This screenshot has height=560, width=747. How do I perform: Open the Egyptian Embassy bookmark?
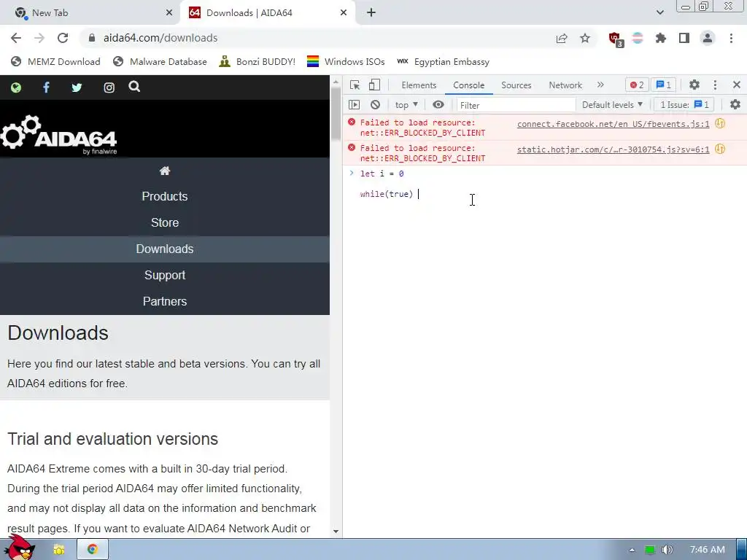click(443, 61)
